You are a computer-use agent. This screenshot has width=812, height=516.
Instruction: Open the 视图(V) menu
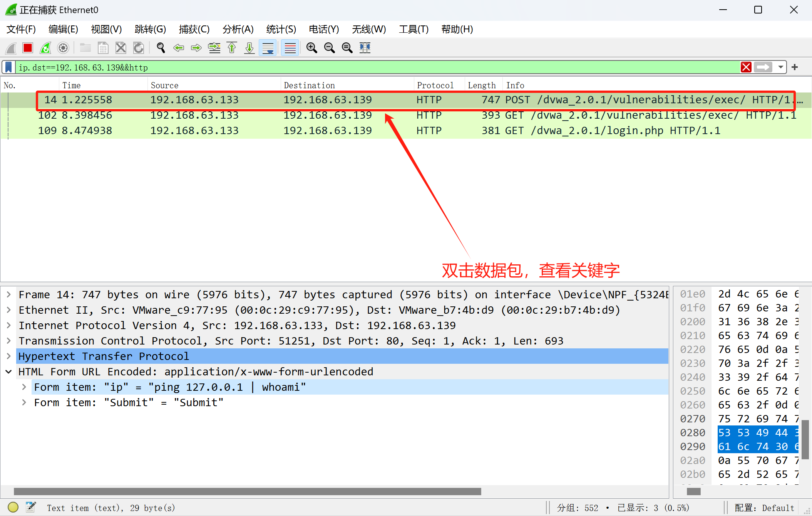[x=106, y=29]
